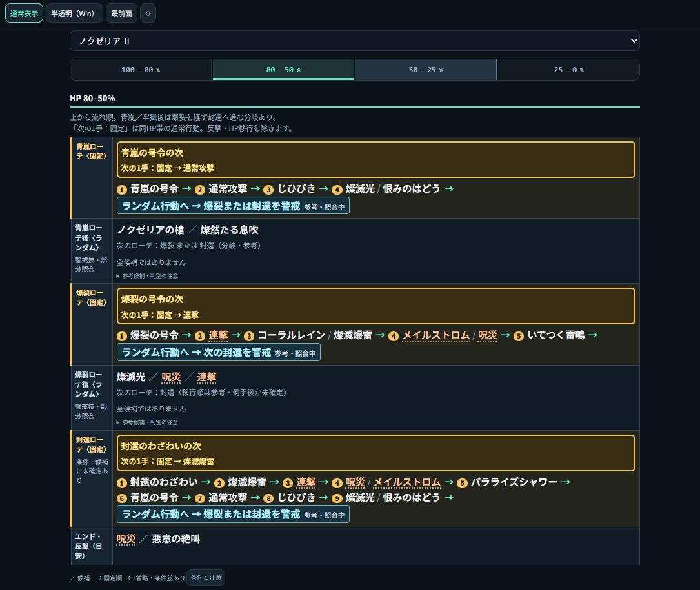Click メイルストロム link in 封還ローテ step 4

pos(407,482)
